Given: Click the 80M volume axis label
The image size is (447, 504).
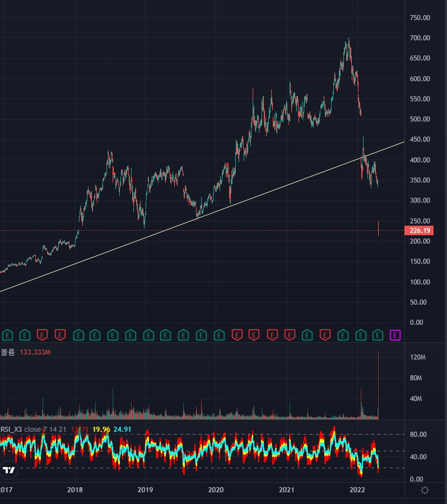Looking at the screenshot, I should pos(416,378).
